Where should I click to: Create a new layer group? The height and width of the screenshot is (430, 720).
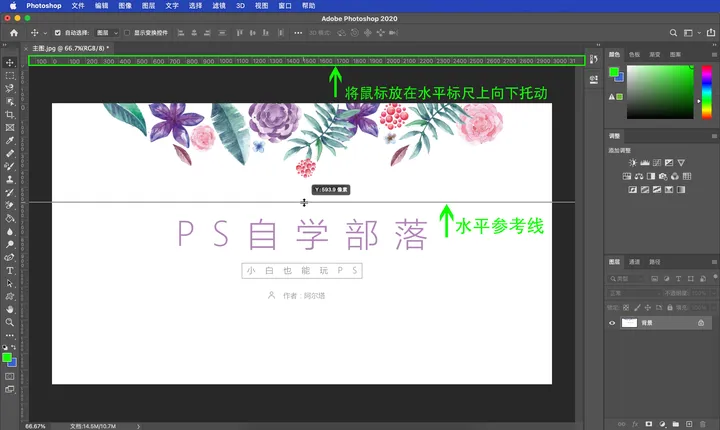point(675,424)
